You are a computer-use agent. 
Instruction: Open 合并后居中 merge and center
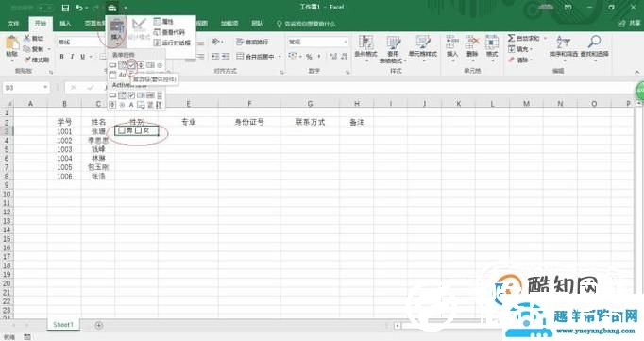click(x=259, y=57)
